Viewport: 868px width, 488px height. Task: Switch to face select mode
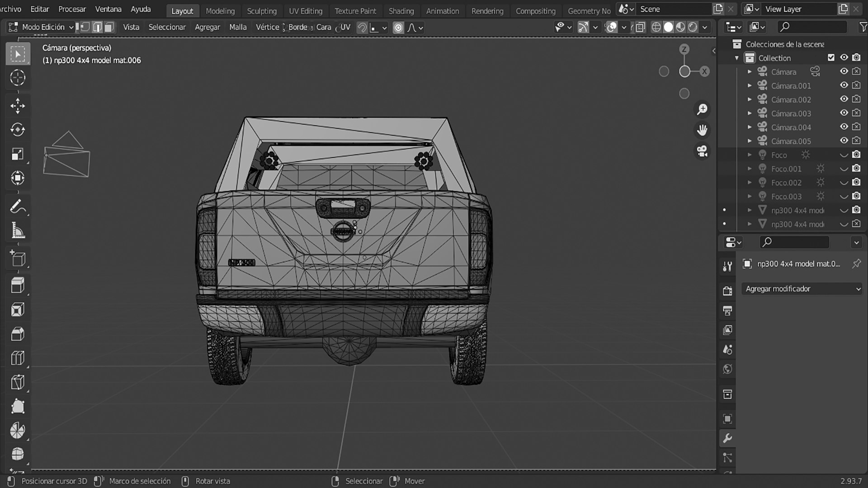coord(108,28)
